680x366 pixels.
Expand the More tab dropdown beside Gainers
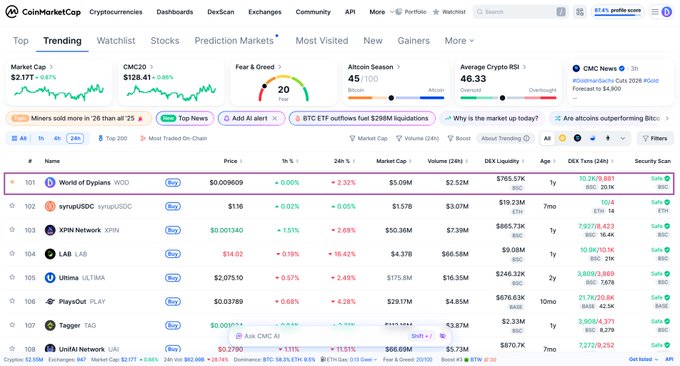tap(459, 41)
